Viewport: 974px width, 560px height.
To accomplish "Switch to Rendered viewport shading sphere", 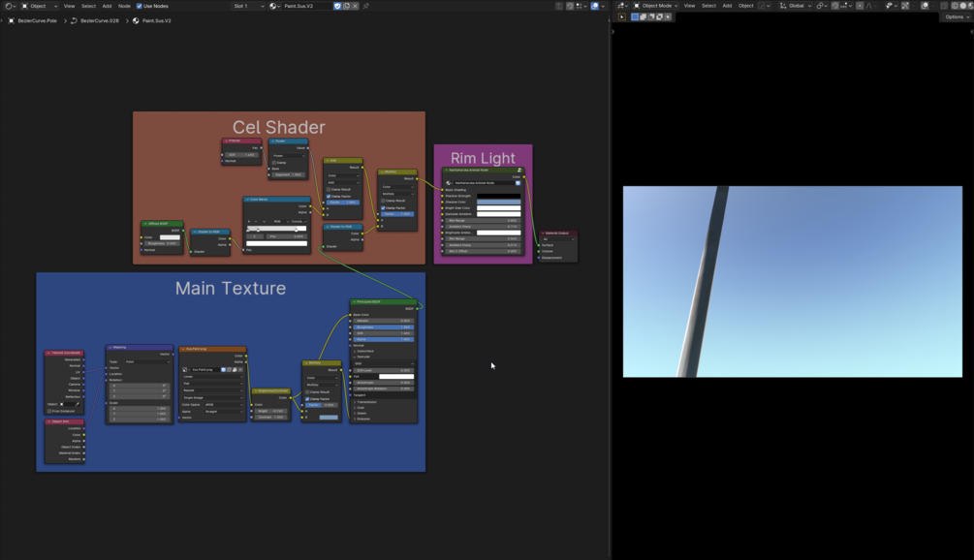I will coord(970,5).
